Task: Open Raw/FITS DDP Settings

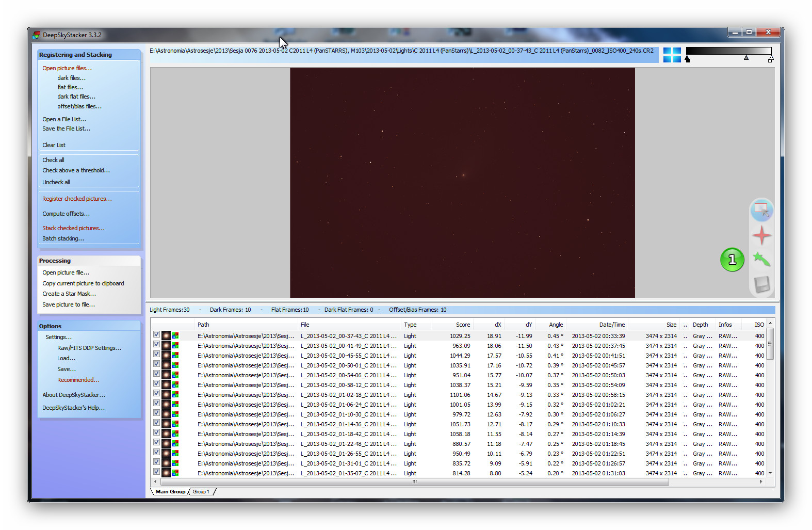Action: click(x=89, y=348)
